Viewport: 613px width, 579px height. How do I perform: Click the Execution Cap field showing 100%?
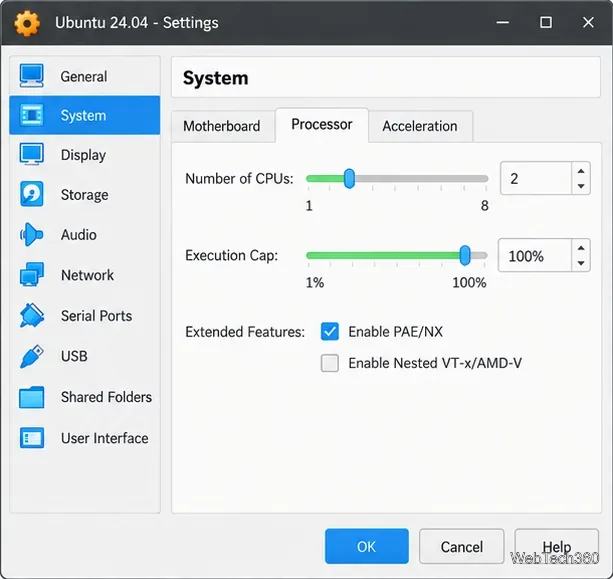tap(535, 255)
